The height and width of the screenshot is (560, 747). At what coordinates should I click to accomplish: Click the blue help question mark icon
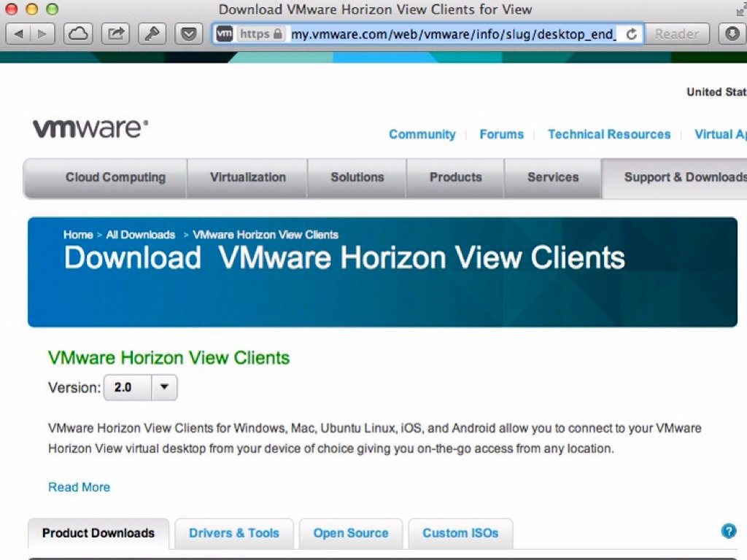pyautogui.click(x=728, y=531)
